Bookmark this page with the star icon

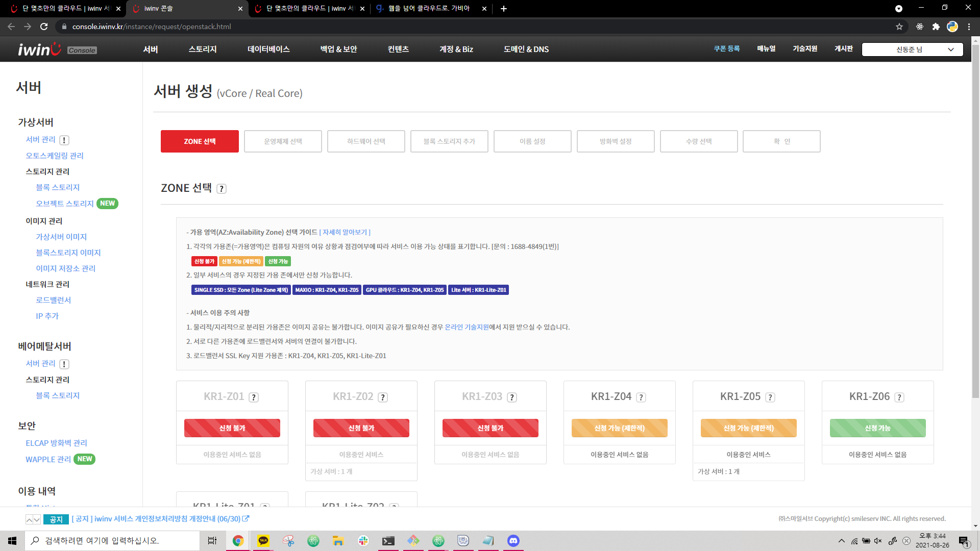(x=899, y=27)
